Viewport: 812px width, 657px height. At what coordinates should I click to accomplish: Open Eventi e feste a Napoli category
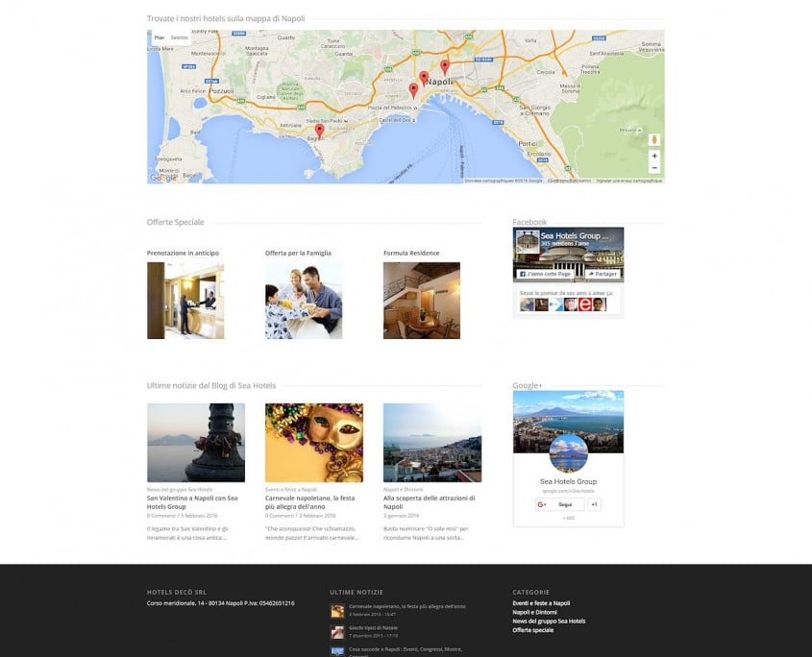click(x=541, y=603)
